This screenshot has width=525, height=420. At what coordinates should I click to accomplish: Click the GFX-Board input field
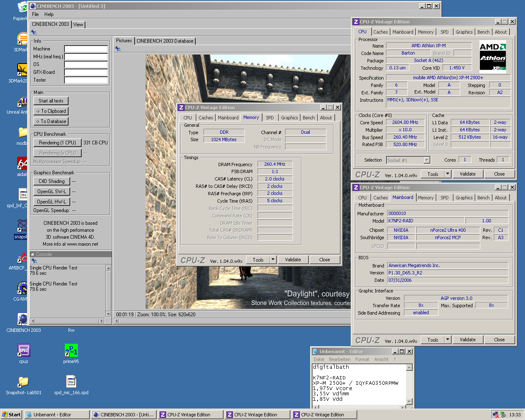click(x=86, y=72)
